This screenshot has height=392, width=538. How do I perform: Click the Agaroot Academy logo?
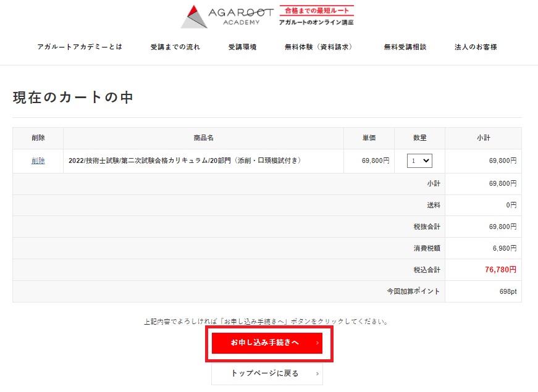coord(227,17)
